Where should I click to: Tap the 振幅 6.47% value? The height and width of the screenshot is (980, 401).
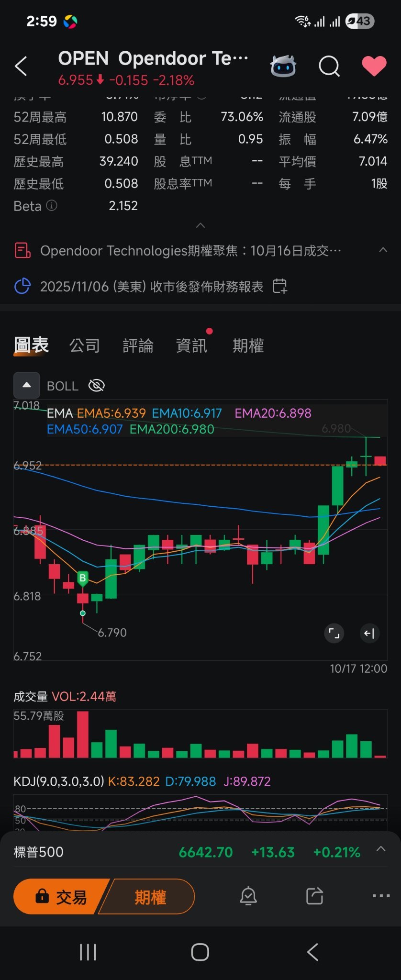point(370,139)
